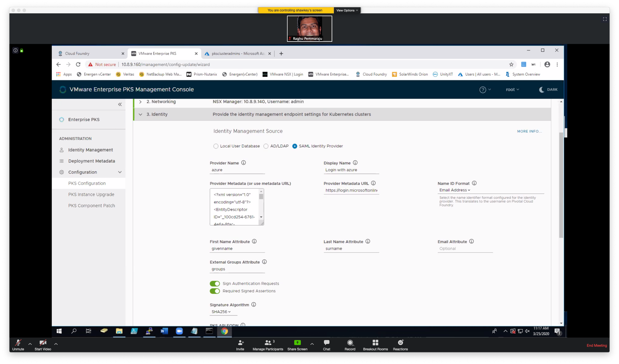Open the Chrome profile icon
The image size is (619, 364).
coord(547,65)
